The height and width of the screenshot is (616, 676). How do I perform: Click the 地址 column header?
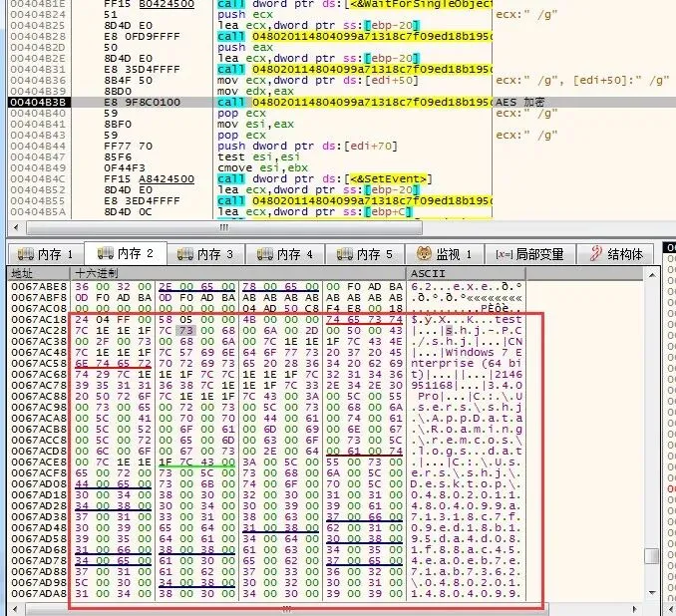(x=38, y=273)
